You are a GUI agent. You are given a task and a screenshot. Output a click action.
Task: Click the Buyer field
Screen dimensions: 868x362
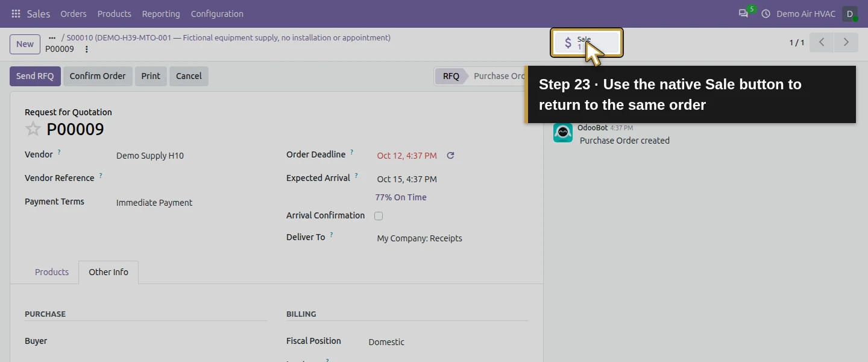click(x=191, y=341)
